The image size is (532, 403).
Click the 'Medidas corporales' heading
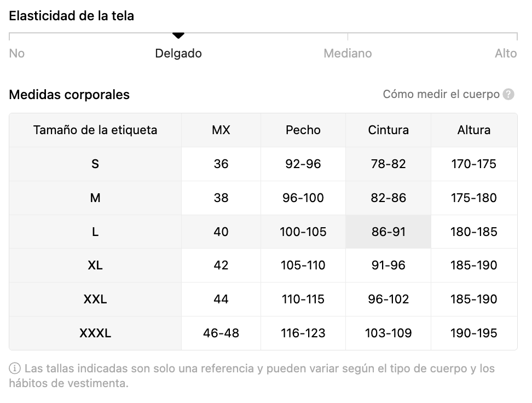click(x=69, y=95)
